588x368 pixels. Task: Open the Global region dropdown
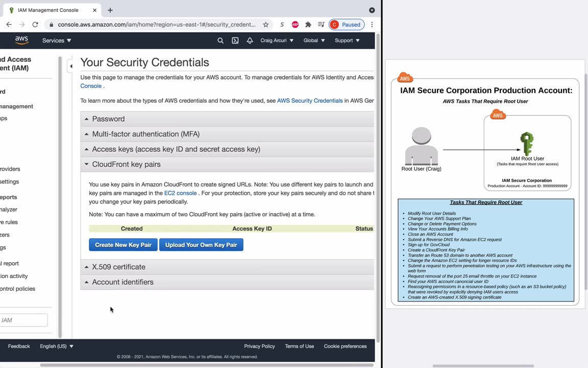[314, 40]
